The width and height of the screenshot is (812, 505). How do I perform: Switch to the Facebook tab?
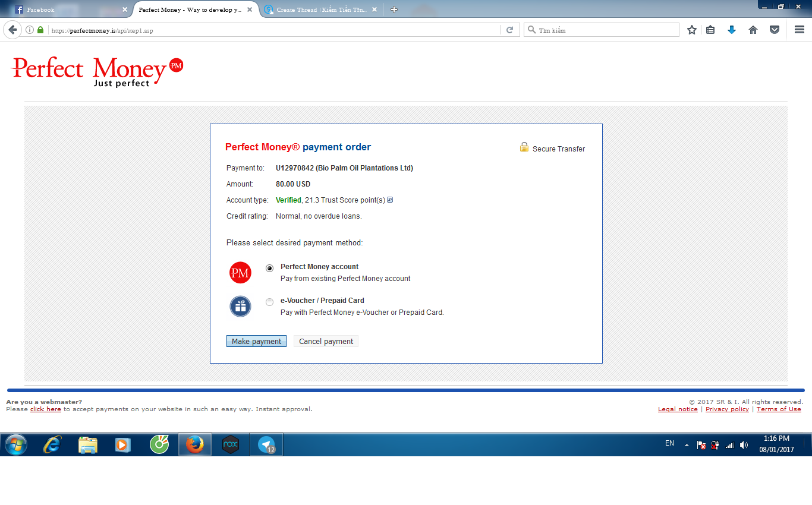point(70,10)
